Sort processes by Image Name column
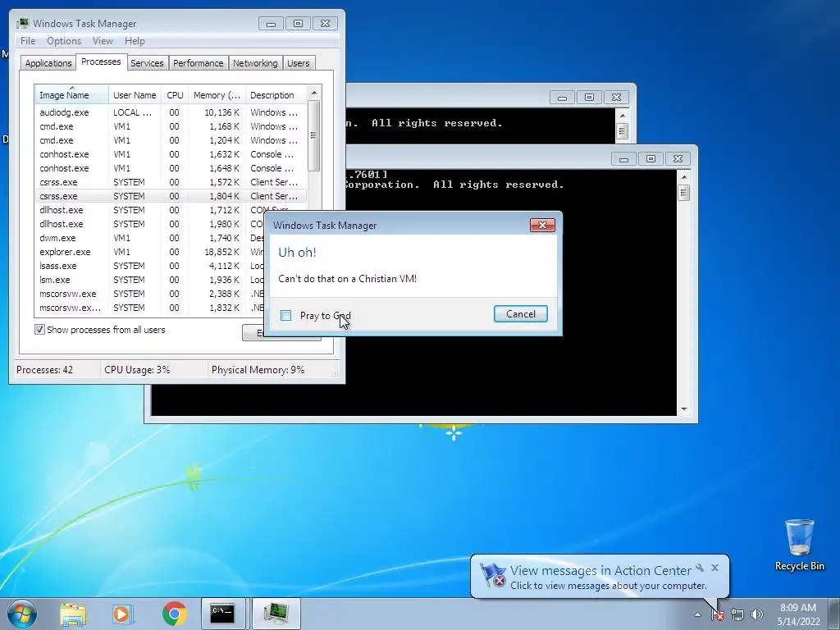 [71, 95]
